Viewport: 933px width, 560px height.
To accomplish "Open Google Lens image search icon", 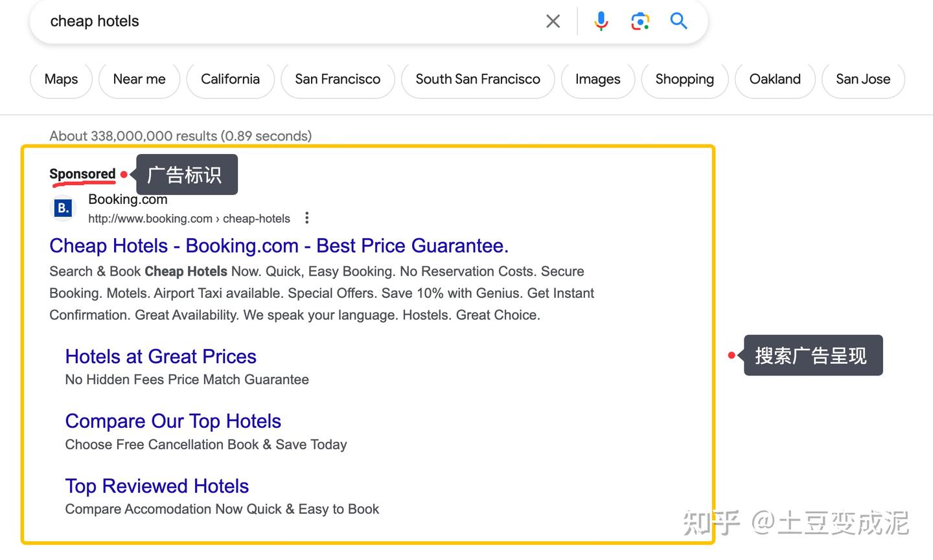I will (x=640, y=21).
